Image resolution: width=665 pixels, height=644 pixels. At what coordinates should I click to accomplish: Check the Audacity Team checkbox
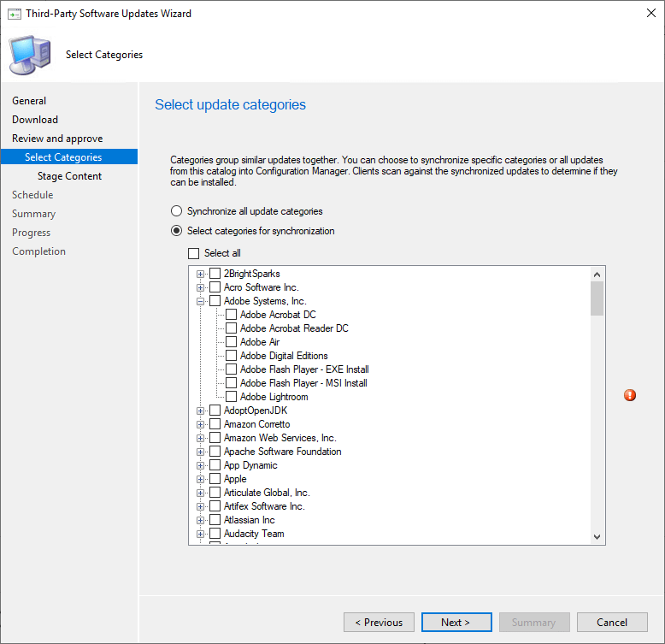215,534
